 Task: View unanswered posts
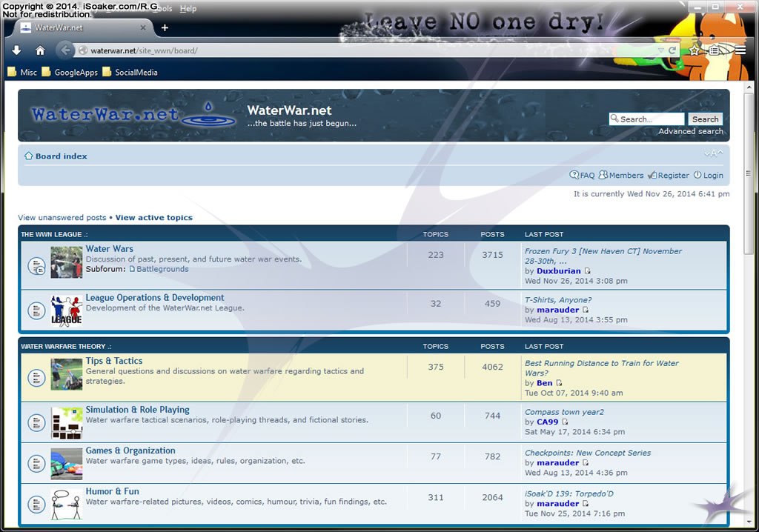tap(62, 217)
